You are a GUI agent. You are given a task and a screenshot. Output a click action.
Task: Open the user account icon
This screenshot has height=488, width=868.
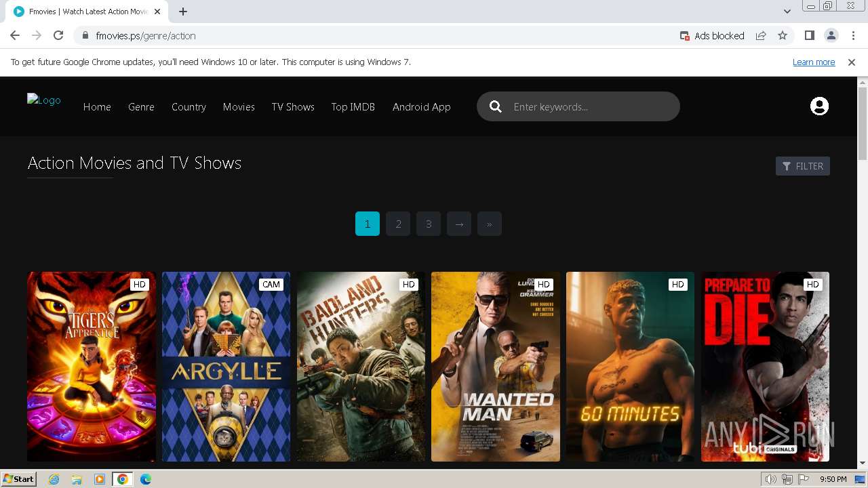tap(819, 106)
